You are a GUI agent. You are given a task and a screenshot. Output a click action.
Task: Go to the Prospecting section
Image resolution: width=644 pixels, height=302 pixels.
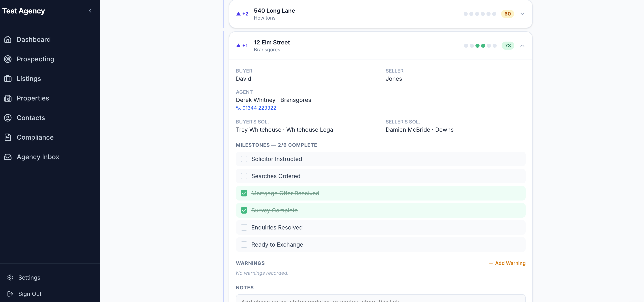[35, 59]
